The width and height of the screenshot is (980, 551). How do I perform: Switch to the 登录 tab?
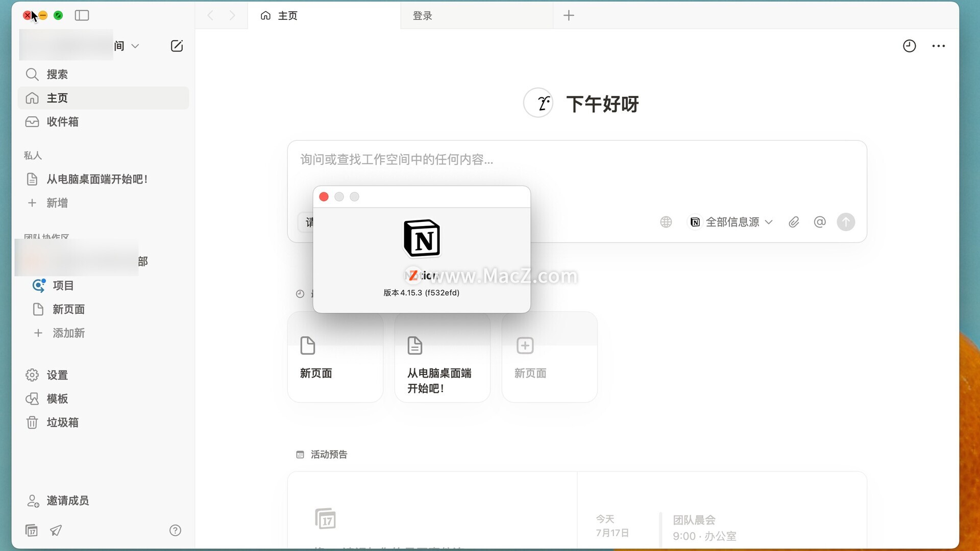[477, 15]
